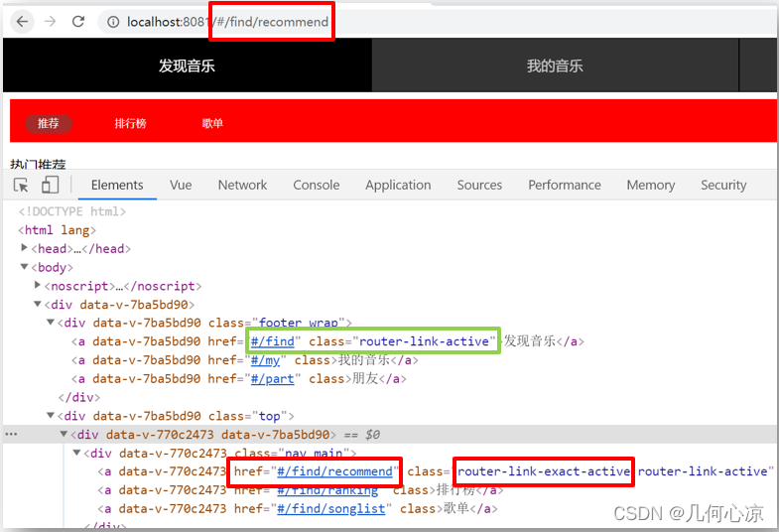Toggle the device toolbar icon
The height and width of the screenshot is (532, 779).
tap(51, 185)
